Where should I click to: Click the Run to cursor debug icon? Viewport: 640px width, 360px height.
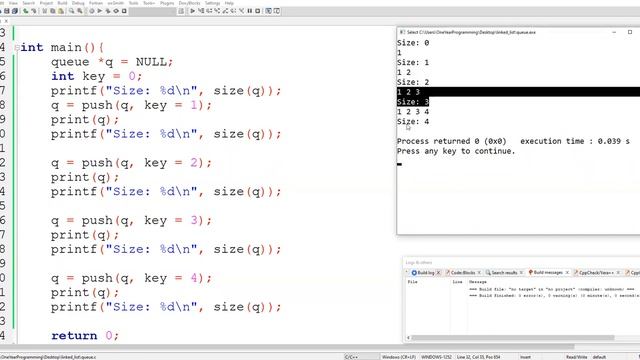pyautogui.click(x=201, y=11)
